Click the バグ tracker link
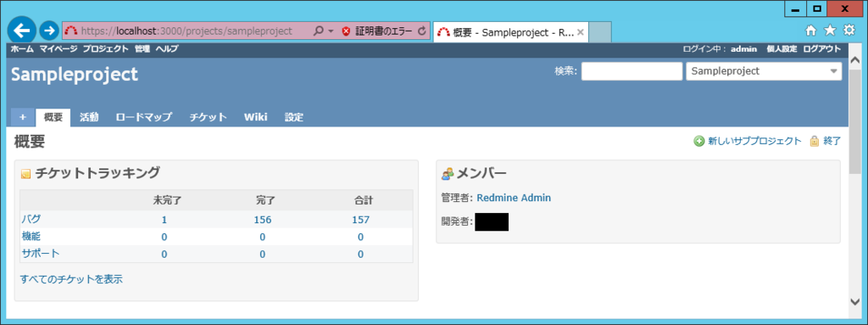This screenshot has height=325, width=868. [x=31, y=219]
